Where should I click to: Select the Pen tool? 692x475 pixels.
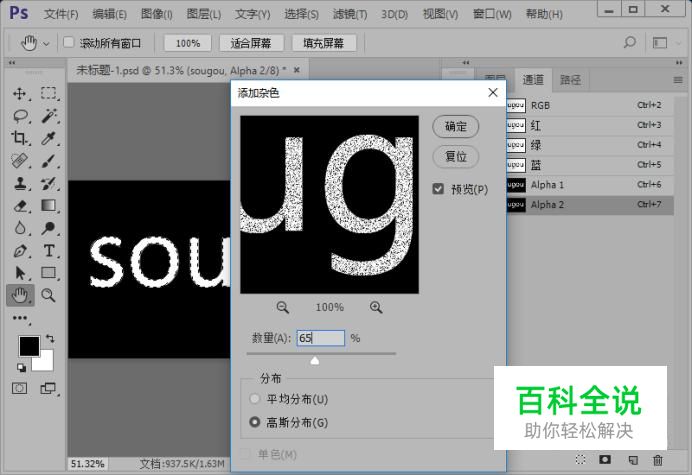click(x=19, y=251)
